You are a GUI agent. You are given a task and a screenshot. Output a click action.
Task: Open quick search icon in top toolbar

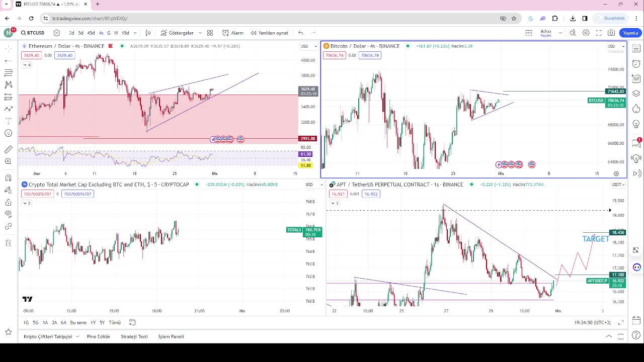(x=573, y=33)
